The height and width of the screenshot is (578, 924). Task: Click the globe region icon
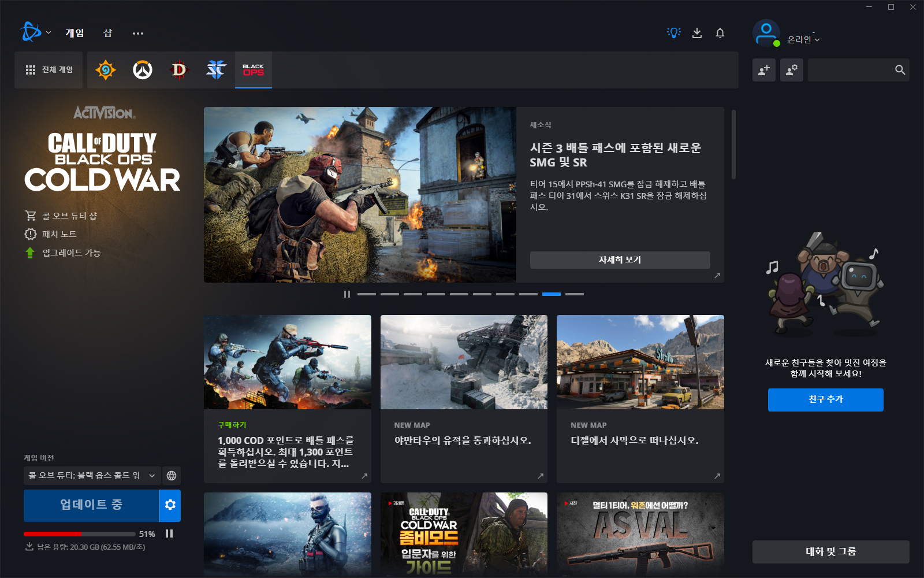(x=172, y=476)
